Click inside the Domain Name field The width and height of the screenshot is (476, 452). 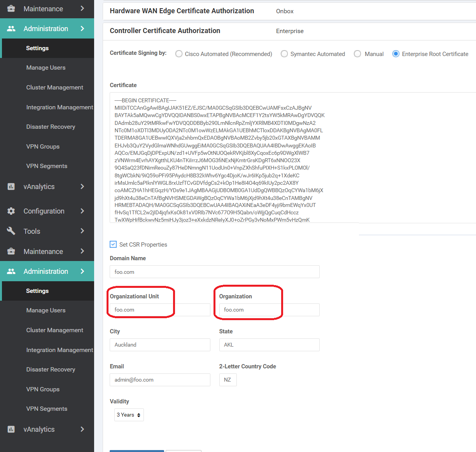pyautogui.click(x=214, y=272)
